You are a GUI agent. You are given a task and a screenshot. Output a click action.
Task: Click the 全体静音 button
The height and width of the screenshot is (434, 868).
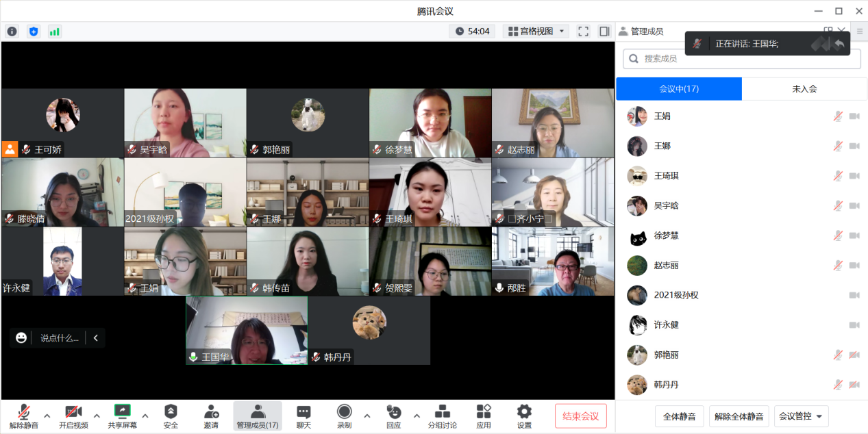coord(680,416)
